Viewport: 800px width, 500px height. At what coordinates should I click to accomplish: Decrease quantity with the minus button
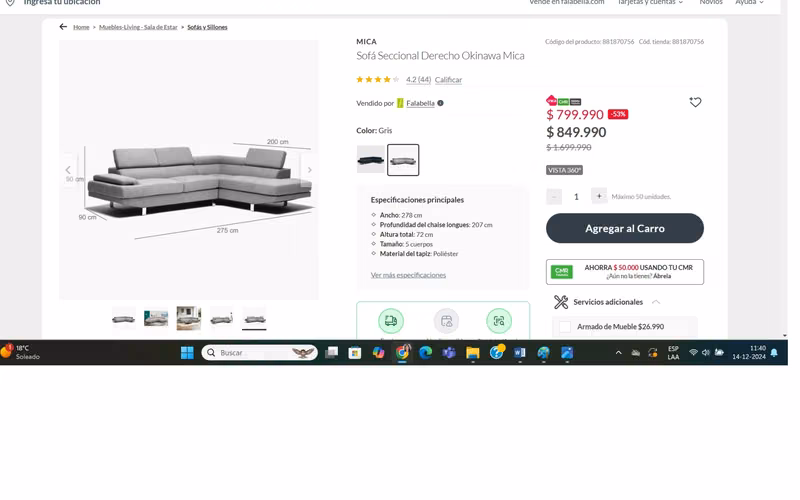(x=554, y=196)
